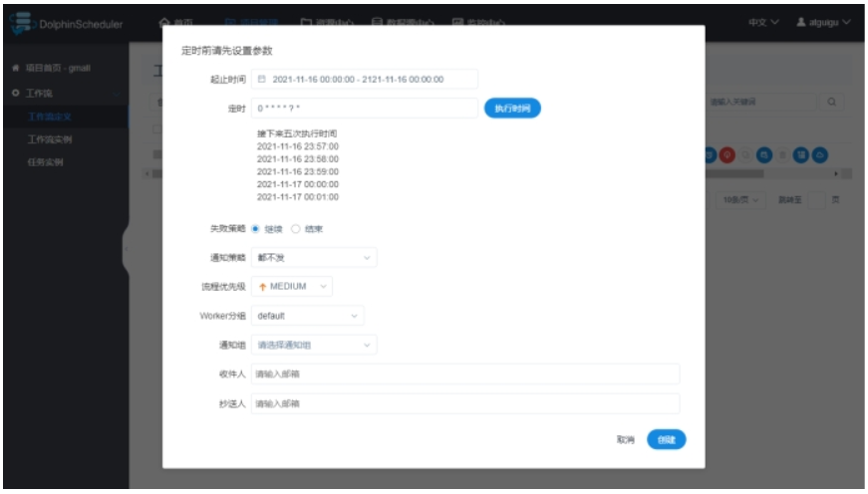Open the 首页 home nav item

(176, 22)
